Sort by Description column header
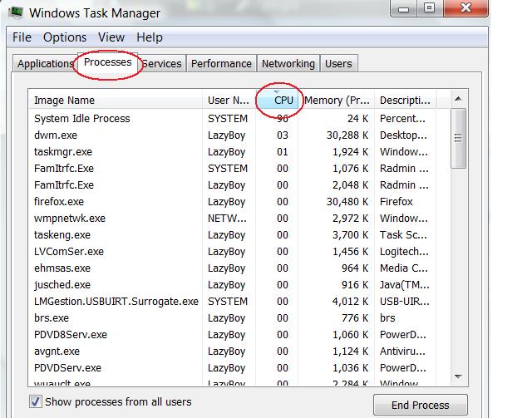 click(x=405, y=101)
